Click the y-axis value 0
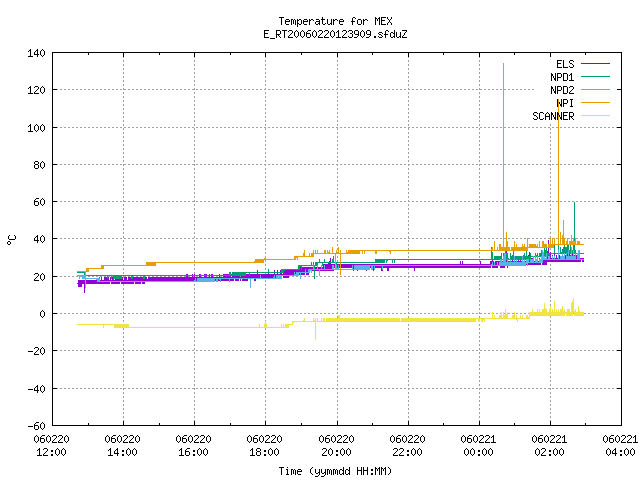This screenshot has width=640, height=480. tap(42, 314)
